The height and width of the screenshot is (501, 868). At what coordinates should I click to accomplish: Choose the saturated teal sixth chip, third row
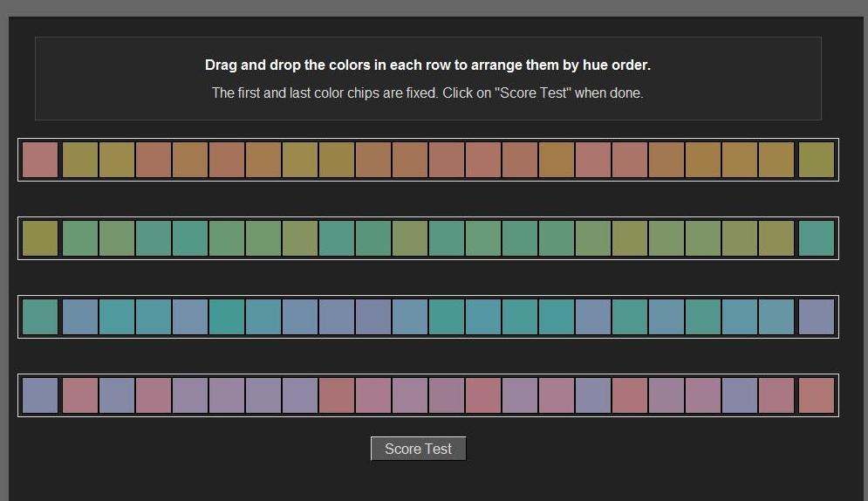pyautogui.click(x=227, y=317)
